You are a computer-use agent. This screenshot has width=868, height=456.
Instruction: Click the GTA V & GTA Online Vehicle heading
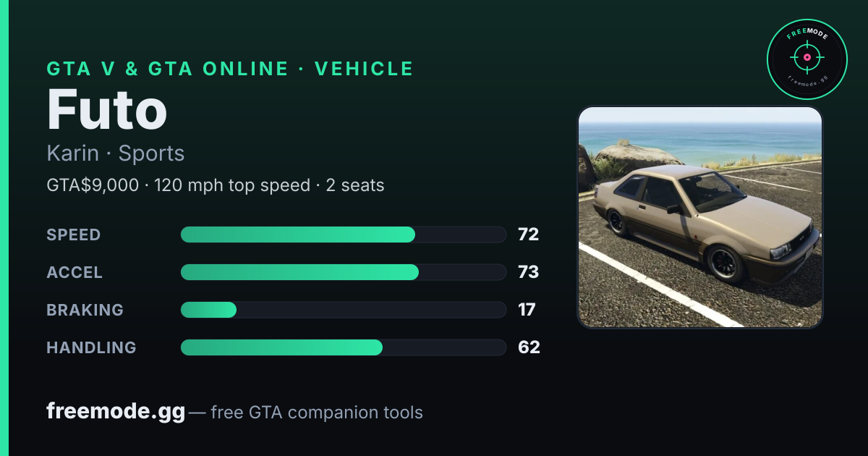click(x=230, y=69)
